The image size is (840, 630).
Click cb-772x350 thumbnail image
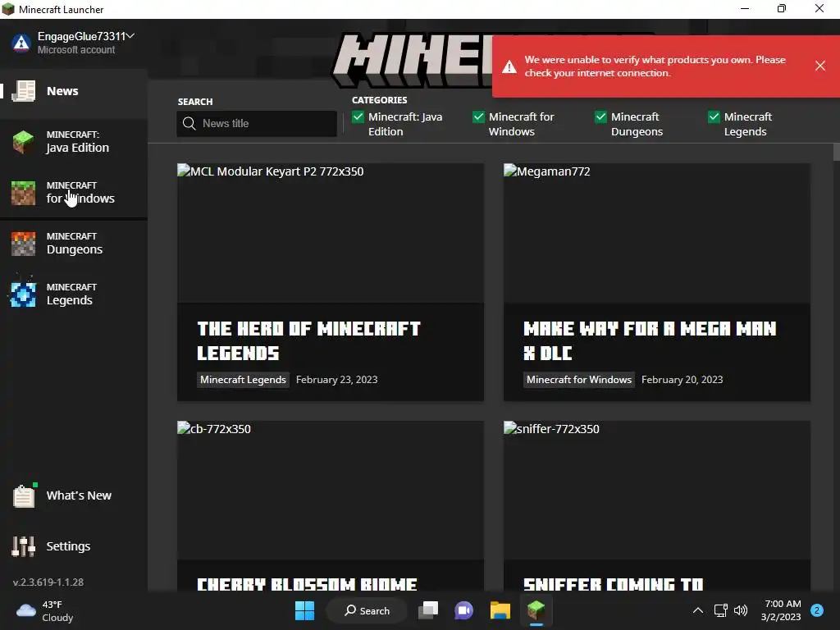point(331,491)
